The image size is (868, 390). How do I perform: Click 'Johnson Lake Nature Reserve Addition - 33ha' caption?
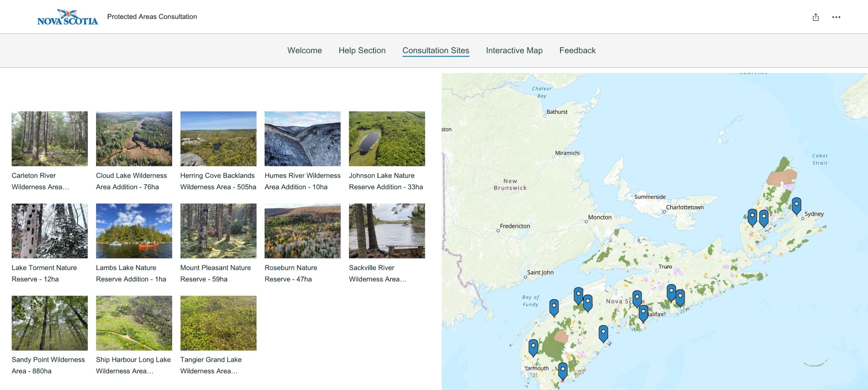click(386, 181)
